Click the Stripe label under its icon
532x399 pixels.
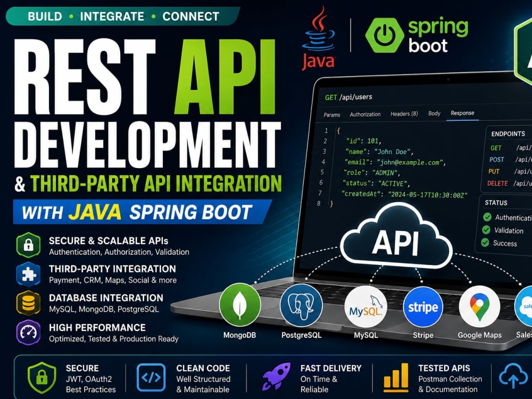pyautogui.click(x=423, y=335)
